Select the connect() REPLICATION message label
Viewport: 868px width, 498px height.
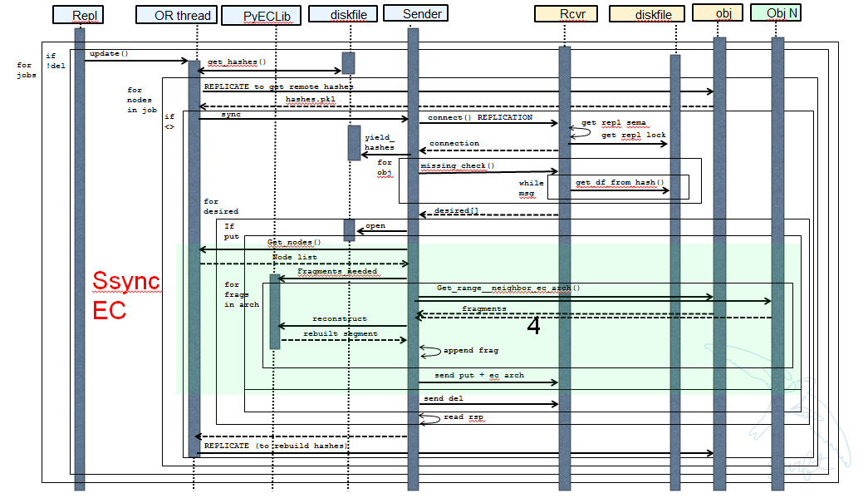click(480, 117)
